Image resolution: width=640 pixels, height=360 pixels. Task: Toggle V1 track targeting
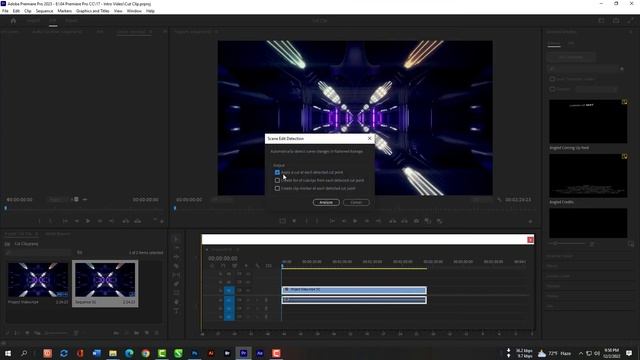[229, 291]
